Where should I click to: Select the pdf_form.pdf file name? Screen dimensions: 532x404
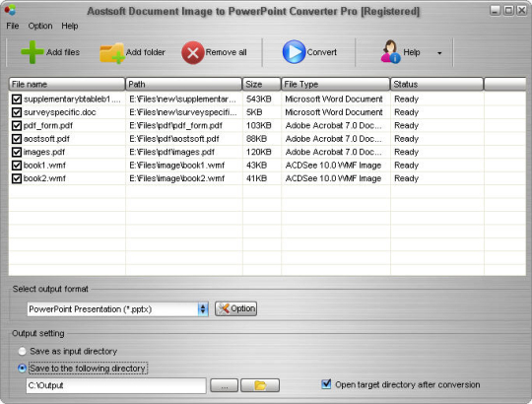coord(48,125)
